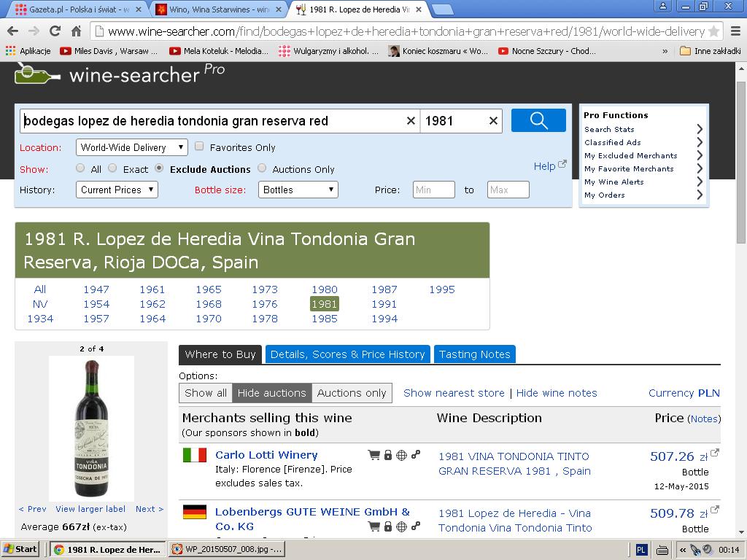This screenshot has width=747, height=560.
Task: Select the 1985 vintage link
Action: tap(325, 319)
